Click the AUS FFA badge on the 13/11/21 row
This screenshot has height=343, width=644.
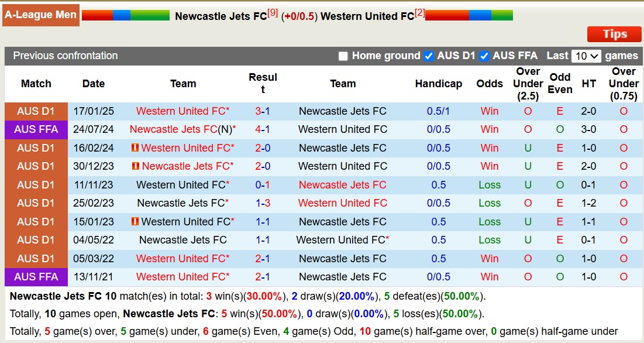(x=36, y=277)
